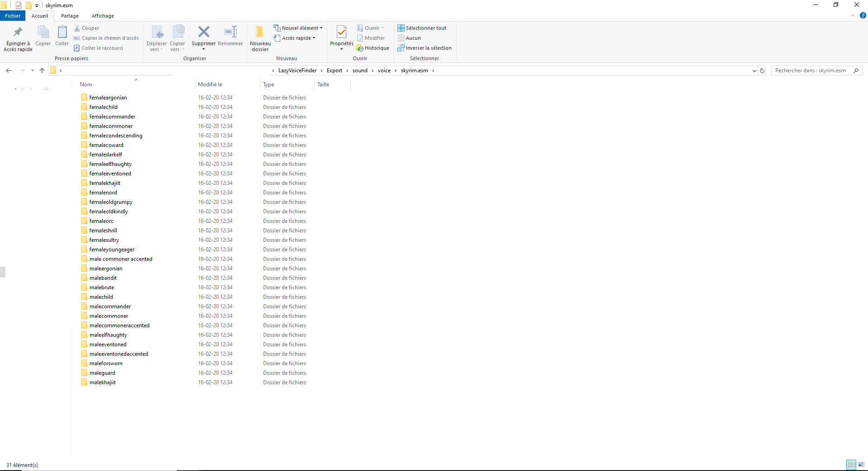Sort by the Type column header
The image size is (868, 471).
pos(269,85)
